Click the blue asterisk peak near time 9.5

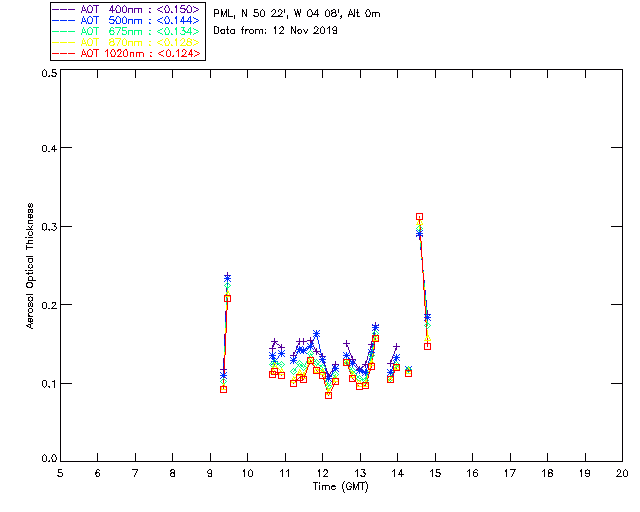pos(227,279)
